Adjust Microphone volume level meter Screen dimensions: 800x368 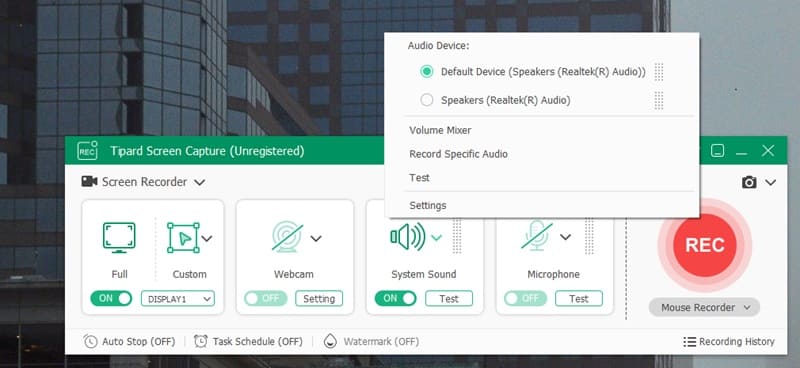589,235
